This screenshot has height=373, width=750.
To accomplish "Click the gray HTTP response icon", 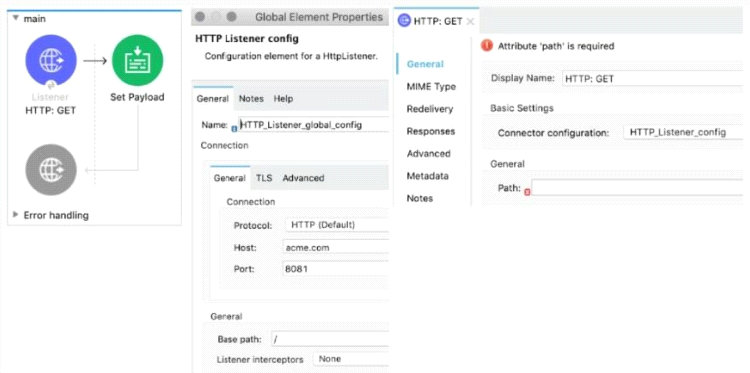I will [51, 169].
